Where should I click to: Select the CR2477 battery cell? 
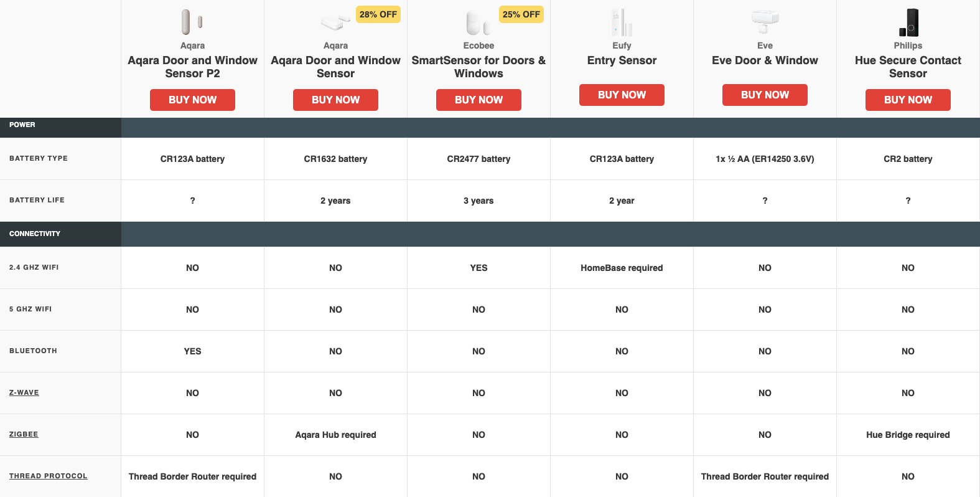click(478, 159)
